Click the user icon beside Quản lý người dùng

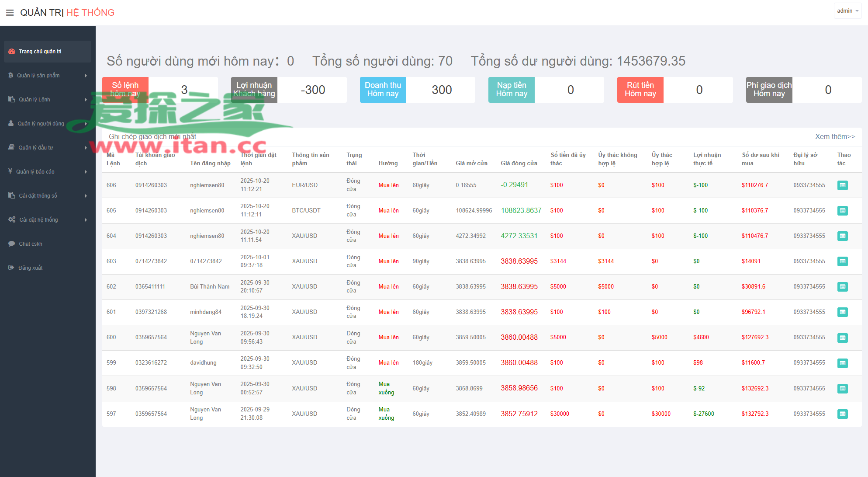pos(11,124)
